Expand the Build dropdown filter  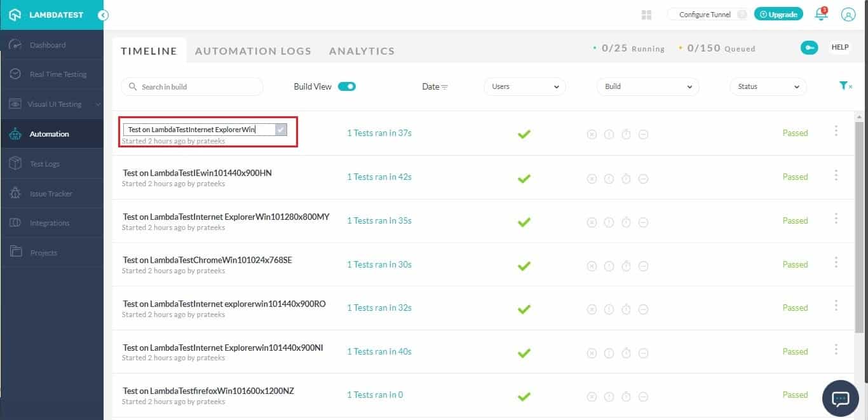[x=647, y=86]
